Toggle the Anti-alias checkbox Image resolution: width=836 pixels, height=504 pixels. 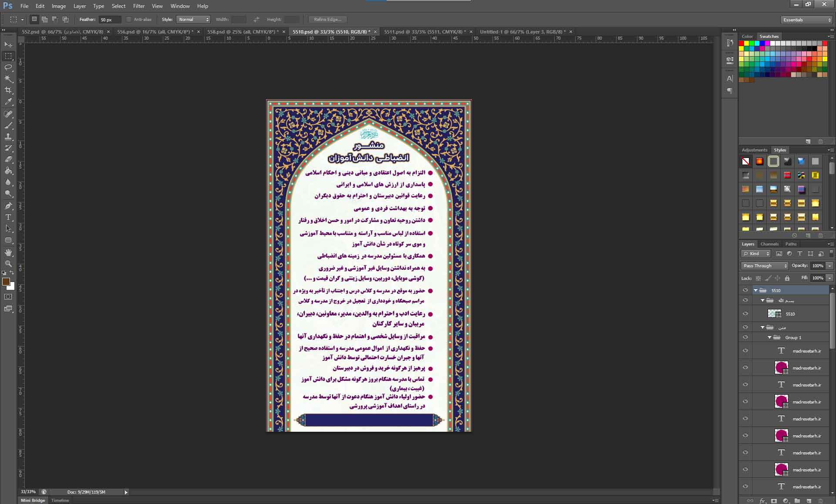pos(129,20)
